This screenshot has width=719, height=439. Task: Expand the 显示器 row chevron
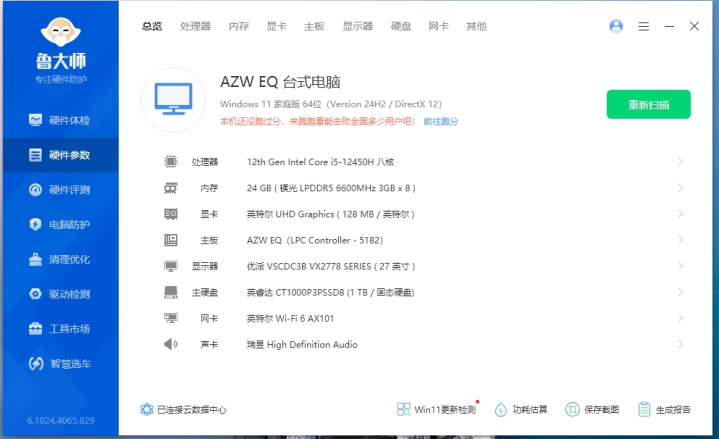680,266
